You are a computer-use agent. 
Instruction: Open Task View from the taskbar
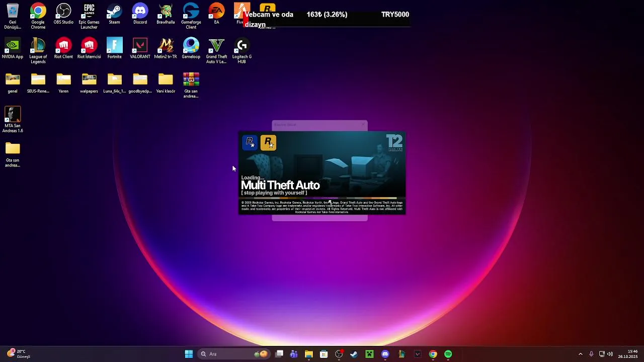[279, 354]
